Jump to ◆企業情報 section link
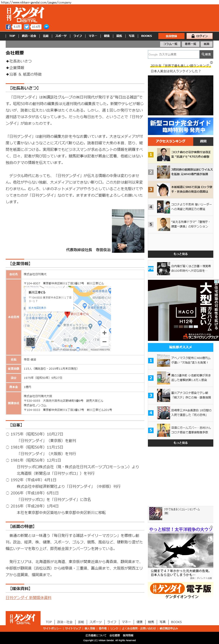 click(17, 68)
